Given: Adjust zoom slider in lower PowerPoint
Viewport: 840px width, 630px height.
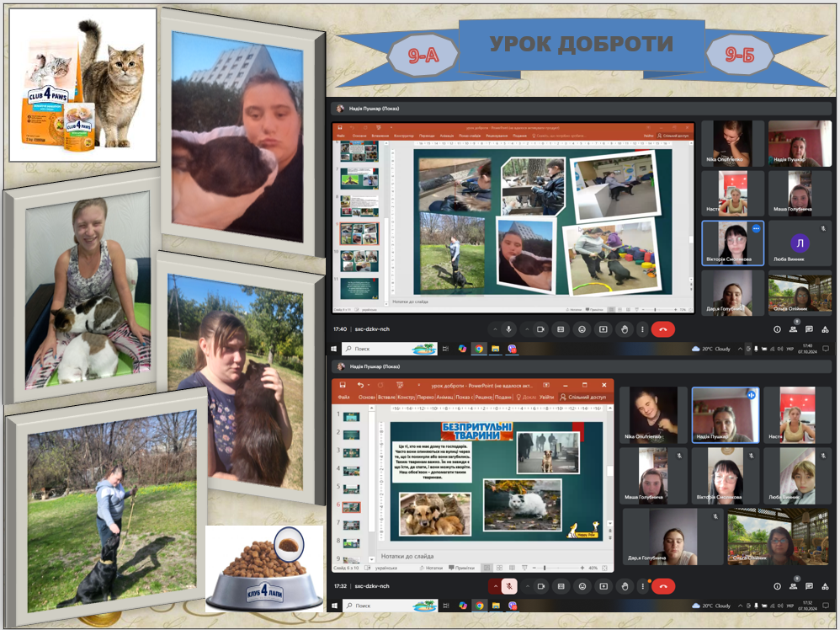Looking at the screenshot, I should point(545,568).
